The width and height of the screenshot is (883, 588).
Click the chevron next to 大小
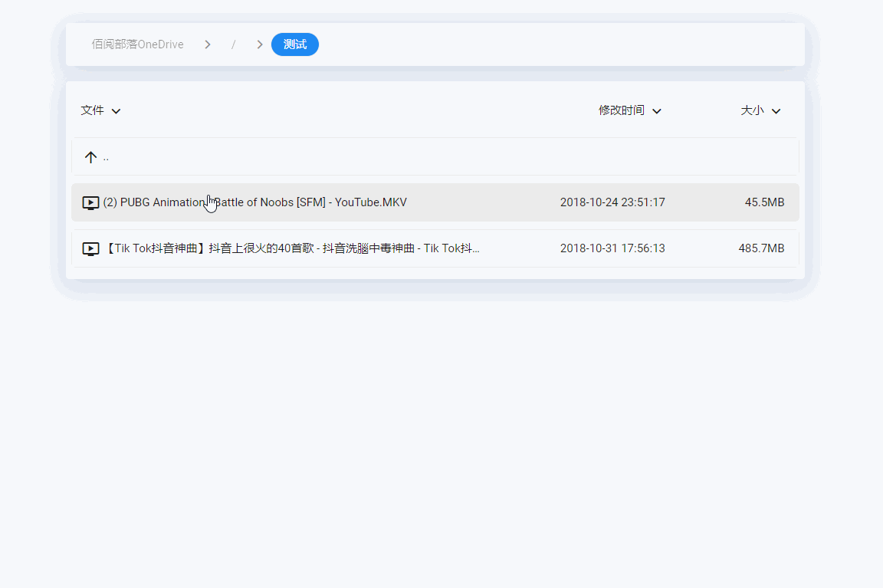(x=776, y=111)
